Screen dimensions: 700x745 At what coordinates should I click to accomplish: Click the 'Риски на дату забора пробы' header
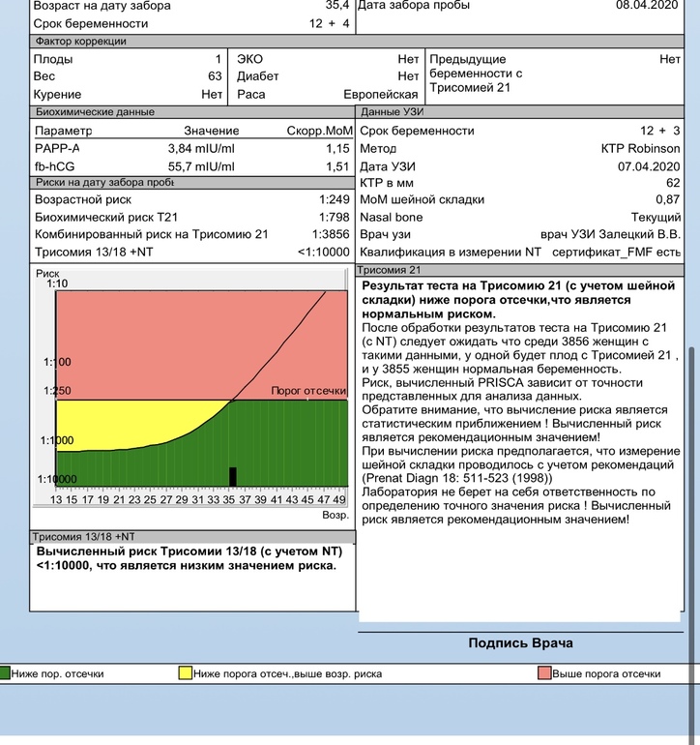(x=103, y=182)
